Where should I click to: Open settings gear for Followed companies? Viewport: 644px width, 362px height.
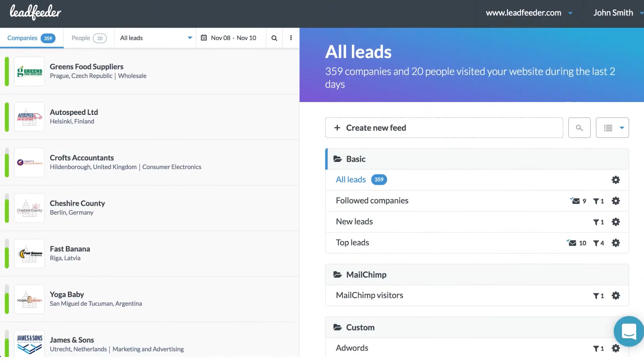pos(615,201)
